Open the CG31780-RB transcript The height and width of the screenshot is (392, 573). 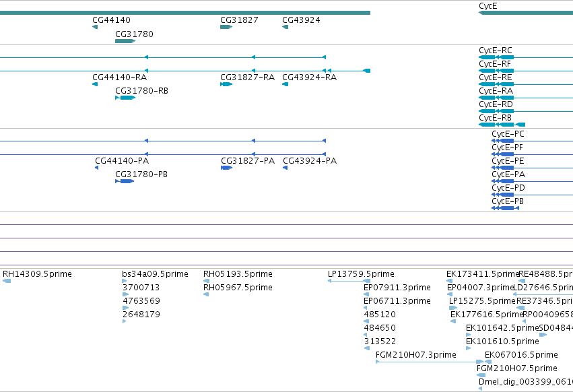[x=125, y=98]
